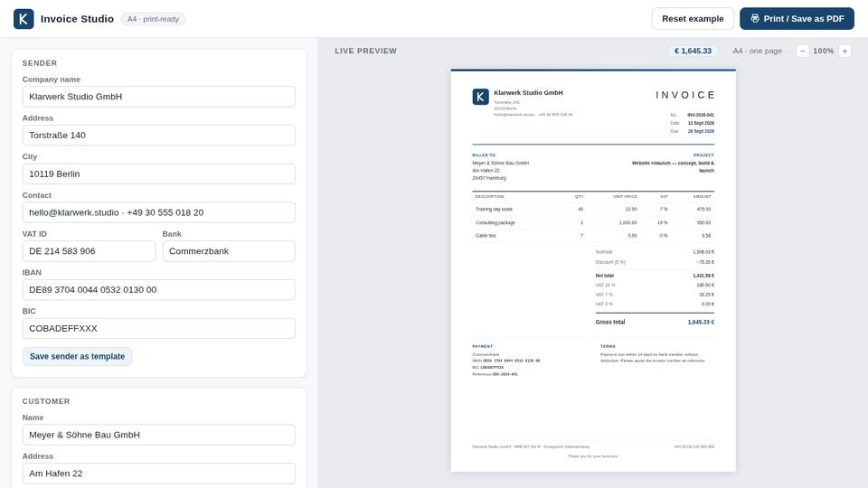Click Meyer & Söhne Bau GmbH in preview
Screen dimensions: 868x488
(x=500, y=164)
